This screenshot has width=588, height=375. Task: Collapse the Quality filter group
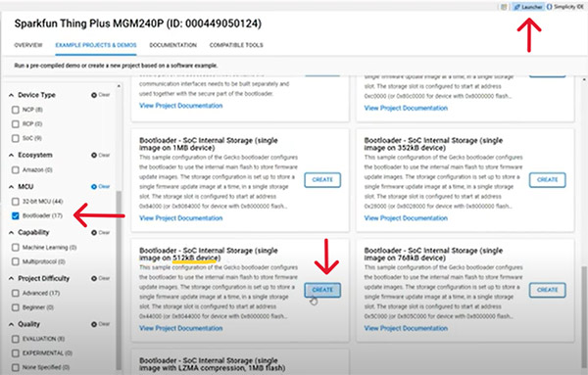coord(11,324)
